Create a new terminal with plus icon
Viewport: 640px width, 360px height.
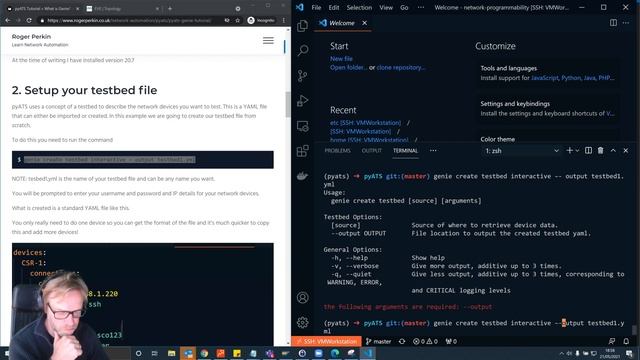569,151
